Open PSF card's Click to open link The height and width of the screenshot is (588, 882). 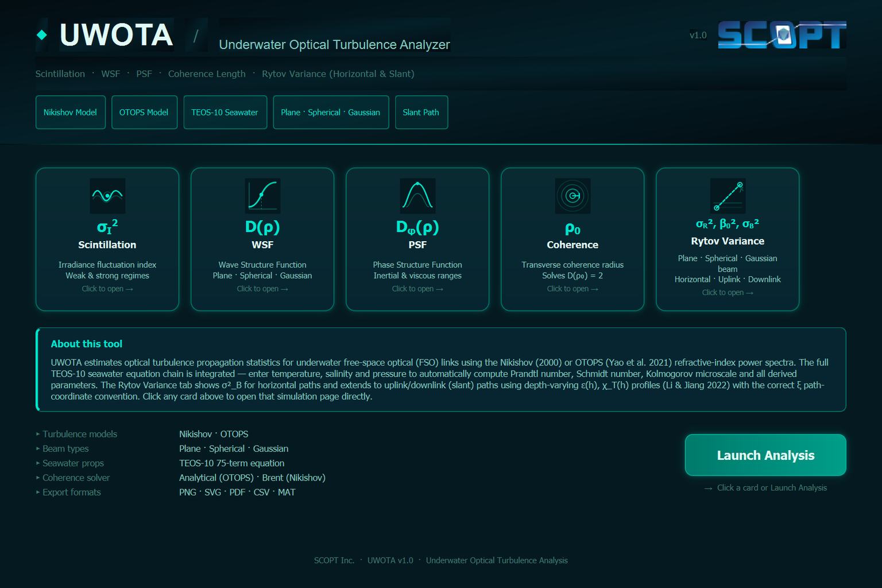pos(417,289)
